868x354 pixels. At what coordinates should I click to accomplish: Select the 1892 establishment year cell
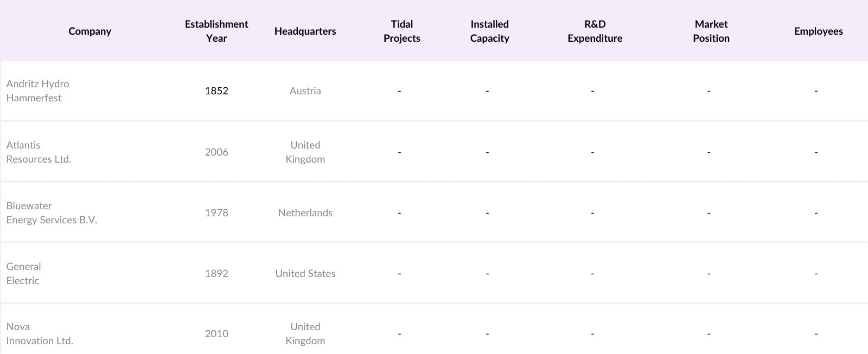[216, 274]
